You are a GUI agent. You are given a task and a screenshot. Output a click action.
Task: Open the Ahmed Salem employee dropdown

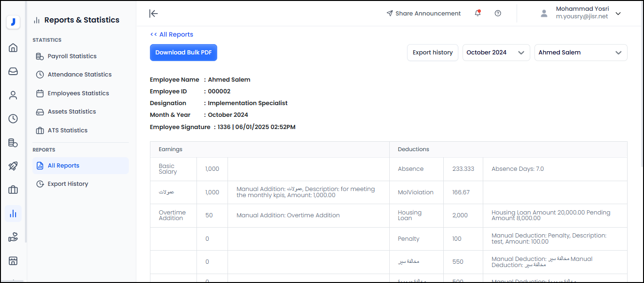pos(581,53)
